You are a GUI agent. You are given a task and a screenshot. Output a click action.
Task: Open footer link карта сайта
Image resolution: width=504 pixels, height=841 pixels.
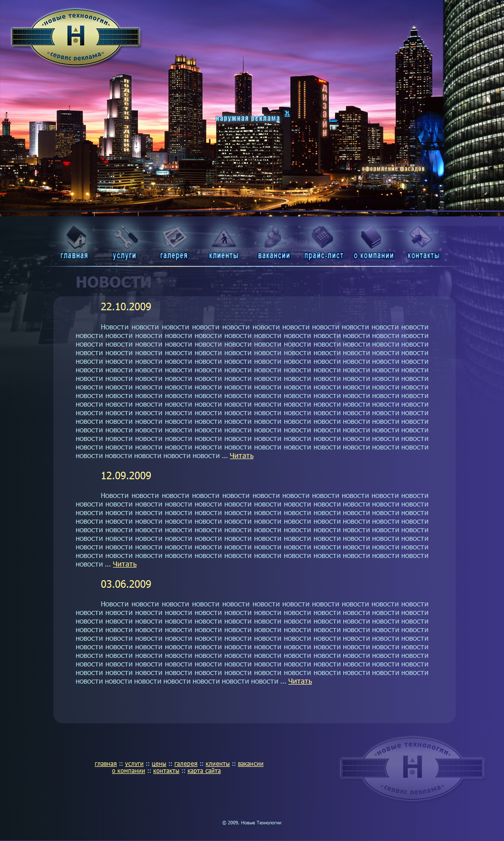pos(204,771)
